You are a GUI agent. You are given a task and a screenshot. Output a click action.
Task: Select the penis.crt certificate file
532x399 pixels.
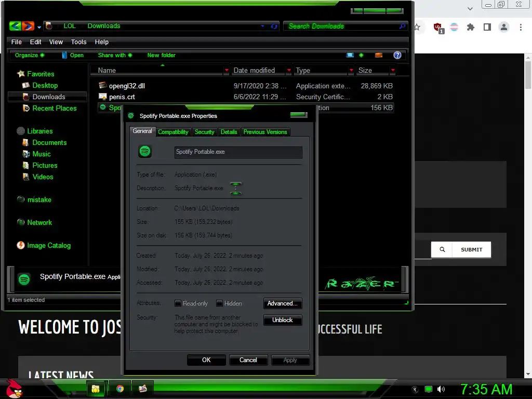(122, 97)
